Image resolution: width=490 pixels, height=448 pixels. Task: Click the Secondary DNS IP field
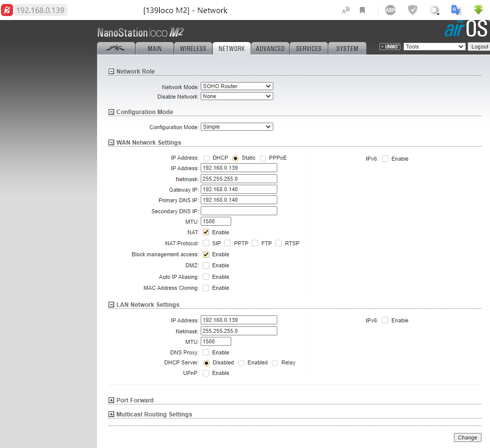tap(239, 211)
